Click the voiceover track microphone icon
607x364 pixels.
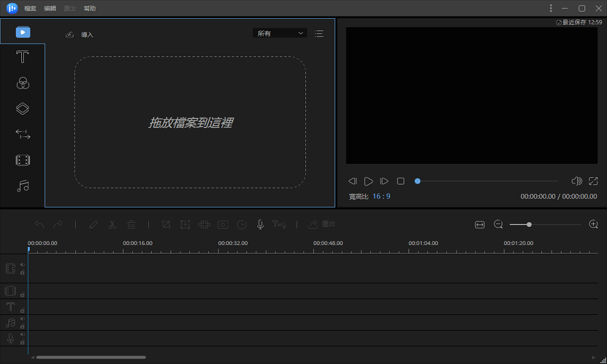pyautogui.click(x=10, y=339)
